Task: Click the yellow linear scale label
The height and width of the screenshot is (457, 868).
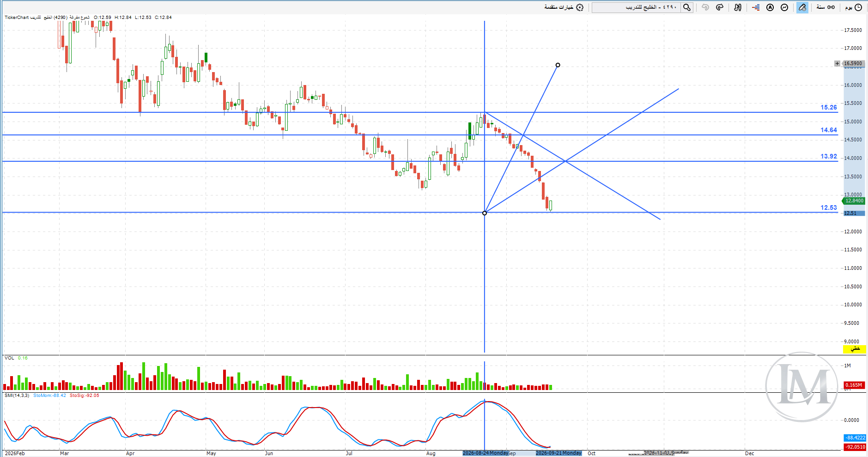Action: click(855, 349)
